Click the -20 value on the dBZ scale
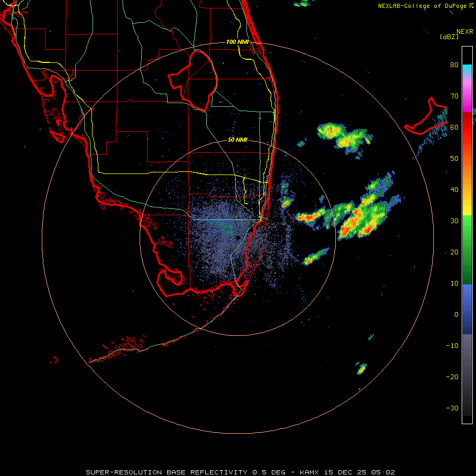The height and width of the screenshot is (476, 476). 452,377
